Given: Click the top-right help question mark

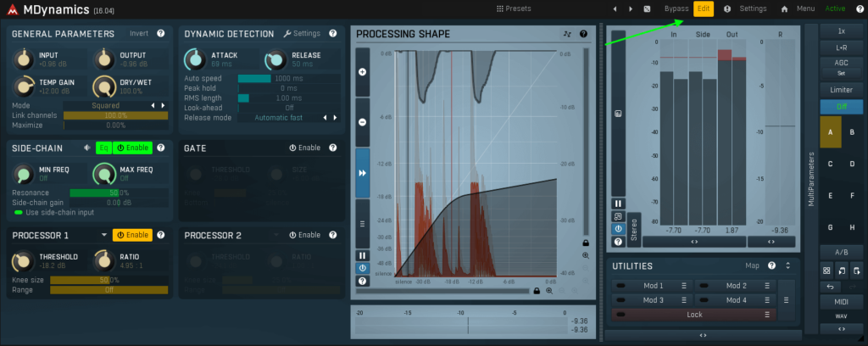Looking at the screenshot, I should (x=860, y=8).
